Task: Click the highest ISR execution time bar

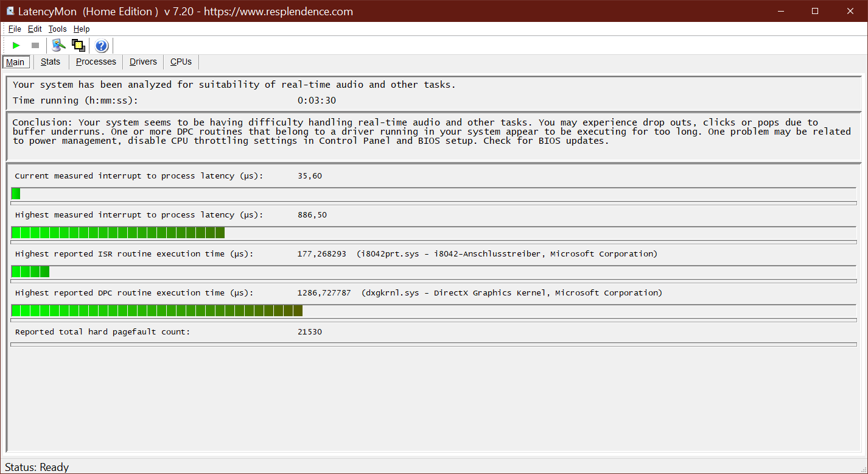Action: click(x=433, y=272)
